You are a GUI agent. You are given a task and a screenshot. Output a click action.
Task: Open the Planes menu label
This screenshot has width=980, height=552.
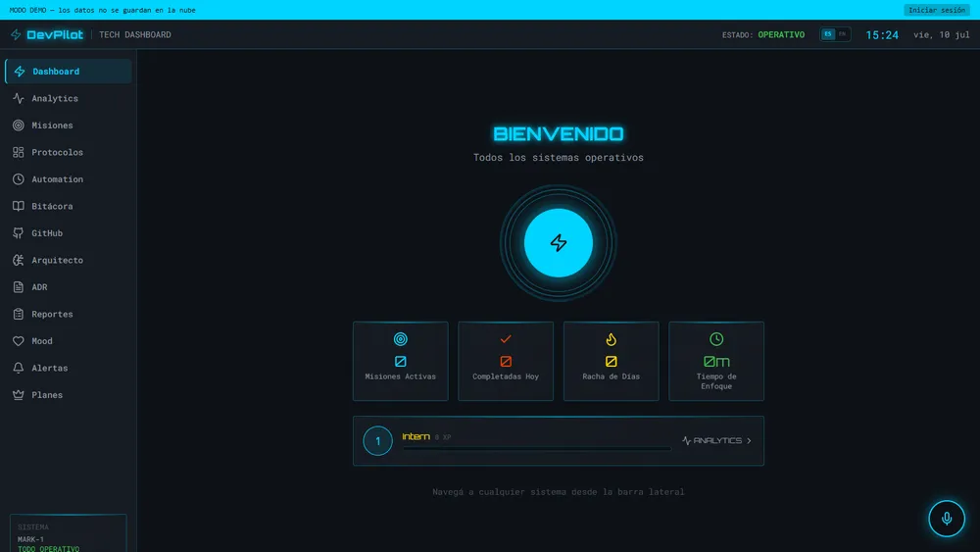click(47, 394)
